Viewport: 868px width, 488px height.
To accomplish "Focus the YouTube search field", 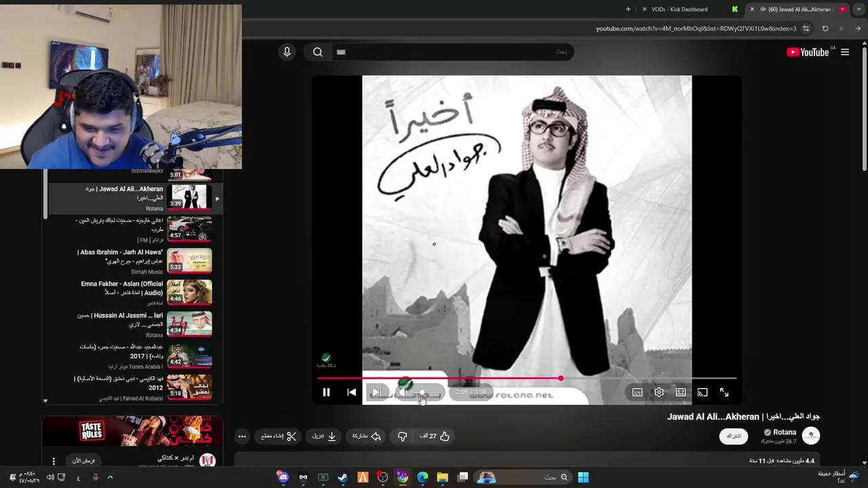I will [x=452, y=52].
